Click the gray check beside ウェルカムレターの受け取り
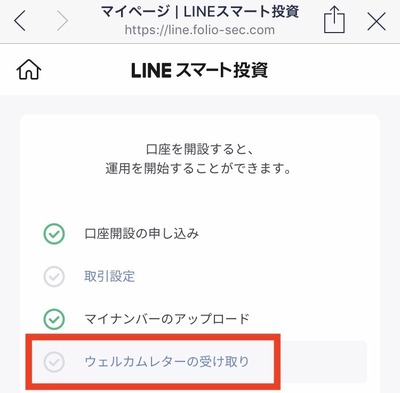Viewport: 400px width, 393px height. (54, 362)
